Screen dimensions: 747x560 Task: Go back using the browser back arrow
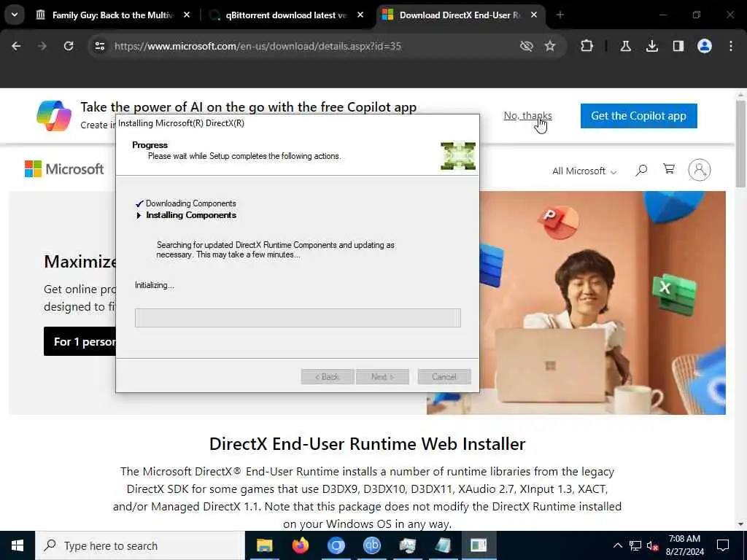pos(16,46)
